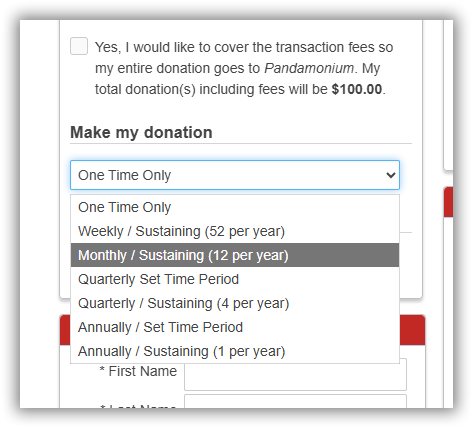
Task: Click the 'Make my donation' section heading
Action: click(x=141, y=132)
